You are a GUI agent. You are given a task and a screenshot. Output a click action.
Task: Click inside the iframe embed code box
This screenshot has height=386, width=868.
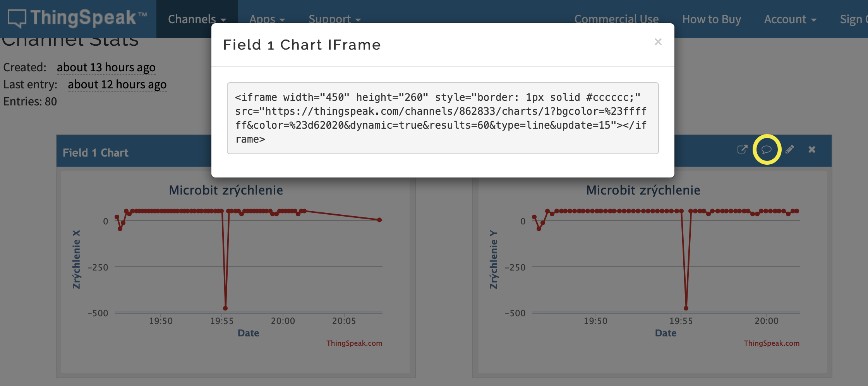[x=442, y=118]
